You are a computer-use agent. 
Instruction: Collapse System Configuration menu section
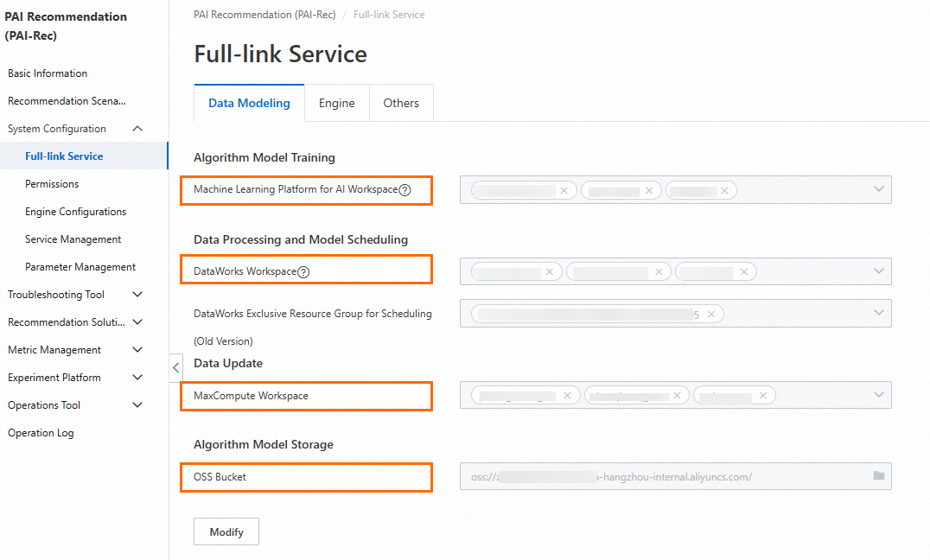pyautogui.click(x=137, y=129)
